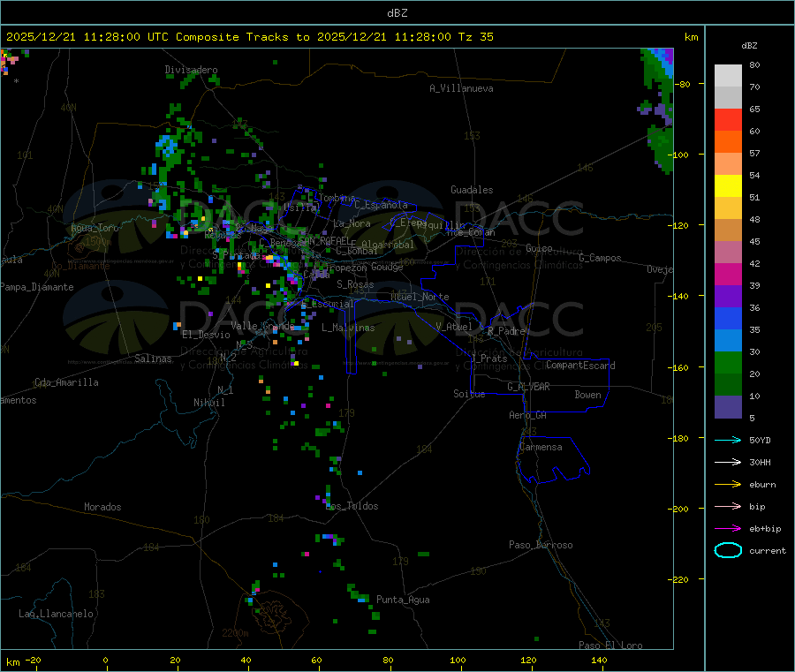Click the Soitue location label
The width and height of the screenshot is (795, 672).
click(x=469, y=394)
